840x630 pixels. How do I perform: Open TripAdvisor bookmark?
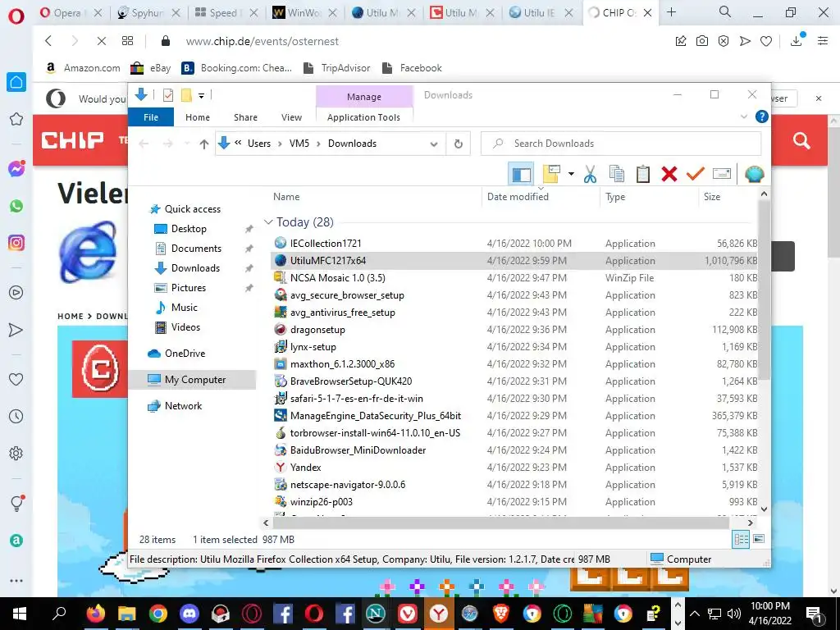336,68
